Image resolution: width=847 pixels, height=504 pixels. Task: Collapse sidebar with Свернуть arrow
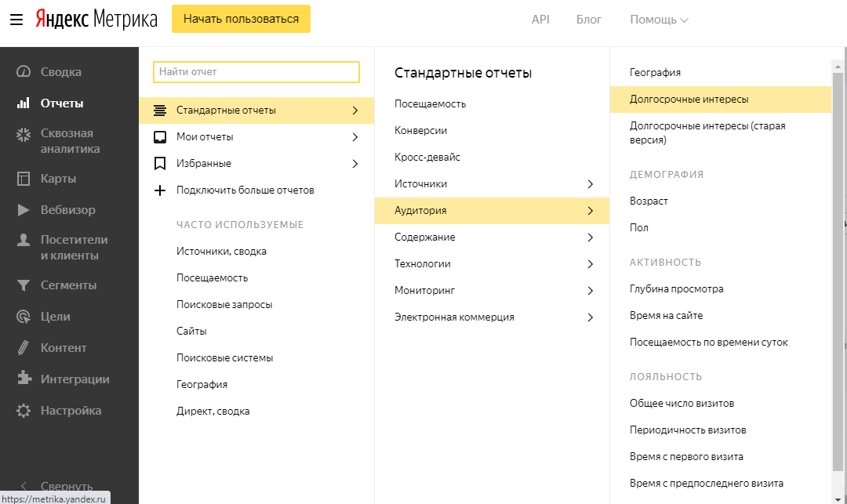tap(24, 486)
